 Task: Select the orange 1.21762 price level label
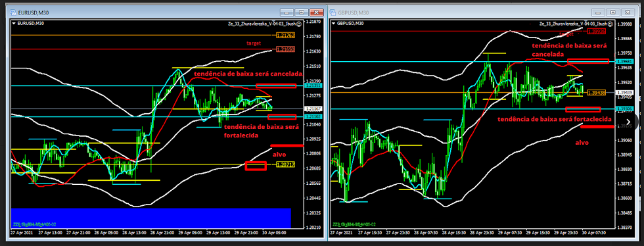coord(286,36)
